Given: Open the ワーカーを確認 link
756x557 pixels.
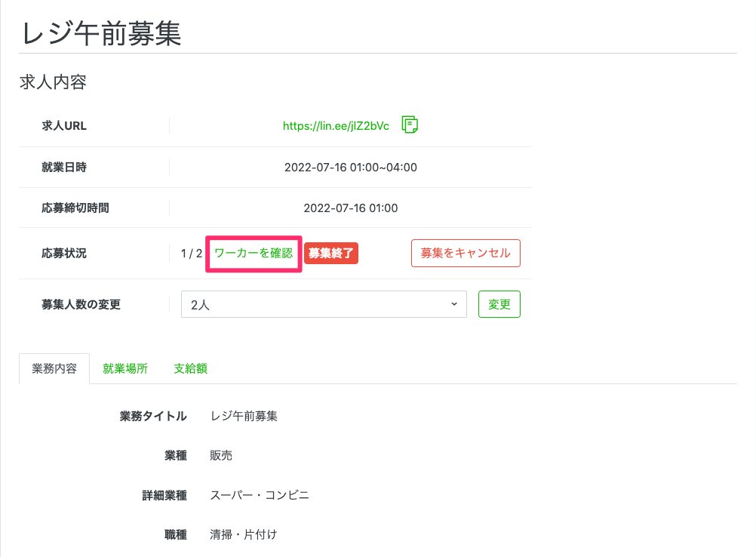Looking at the screenshot, I should click(x=254, y=254).
